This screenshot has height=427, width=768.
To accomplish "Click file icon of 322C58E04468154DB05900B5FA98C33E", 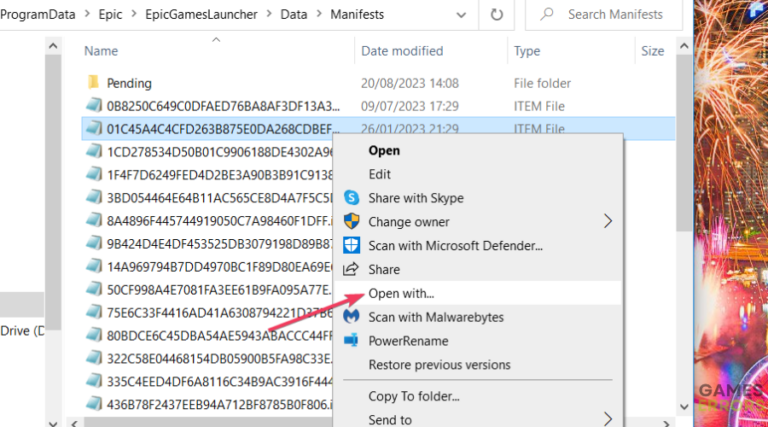I will (x=94, y=358).
